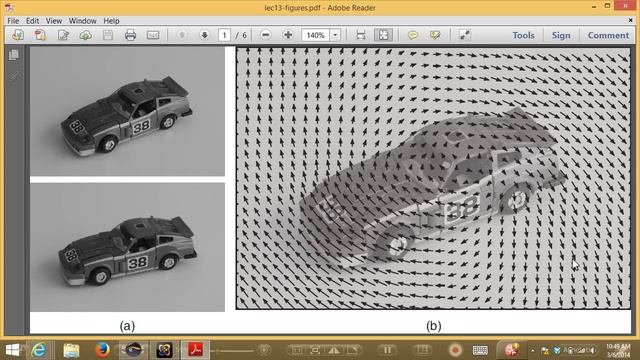This screenshot has height=360, width=640.
Task: Click the Save (floppy disk) icon
Action: coord(108,35)
